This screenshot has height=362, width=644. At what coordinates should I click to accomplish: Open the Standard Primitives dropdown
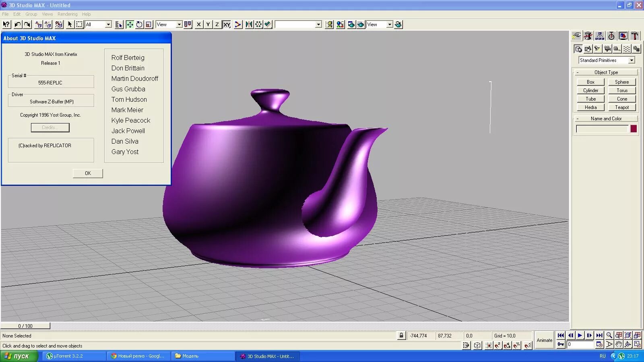click(607, 60)
